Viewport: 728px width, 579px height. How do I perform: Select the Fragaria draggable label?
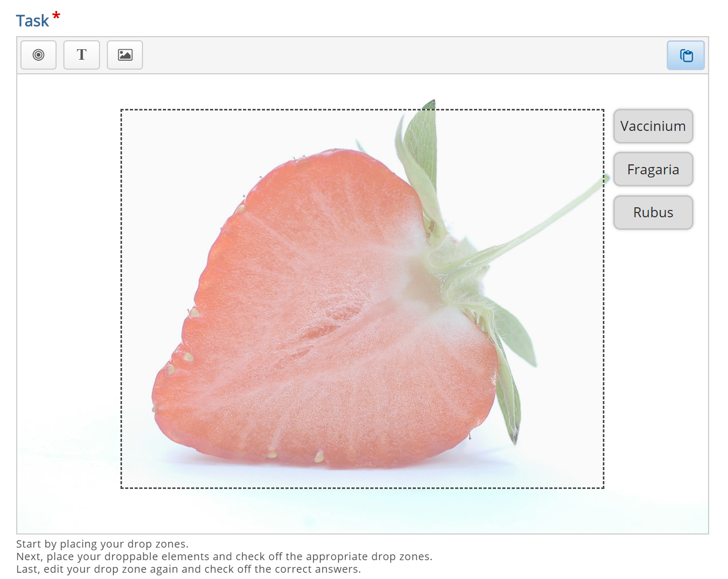[x=653, y=169]
